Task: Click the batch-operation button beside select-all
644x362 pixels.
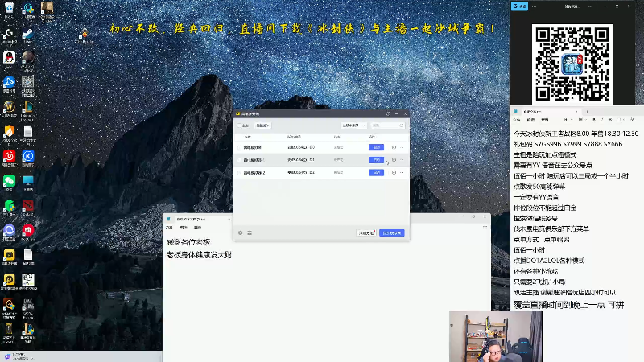Action: tap(262, 125)
